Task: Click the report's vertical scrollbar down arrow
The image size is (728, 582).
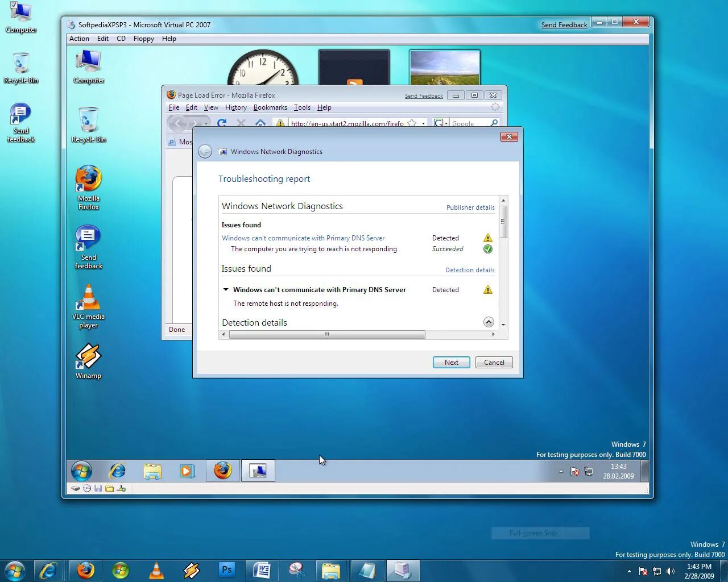Action: [503, 325]
